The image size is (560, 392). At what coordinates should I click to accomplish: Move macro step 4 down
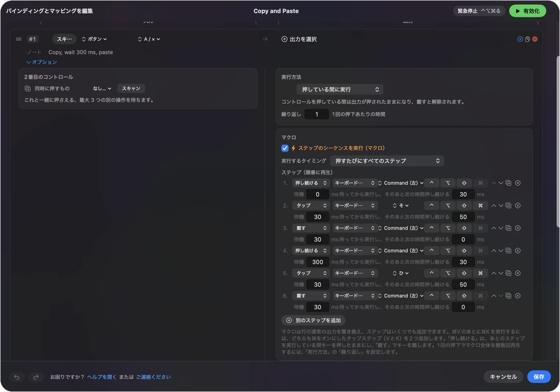(x=500, y=251)
